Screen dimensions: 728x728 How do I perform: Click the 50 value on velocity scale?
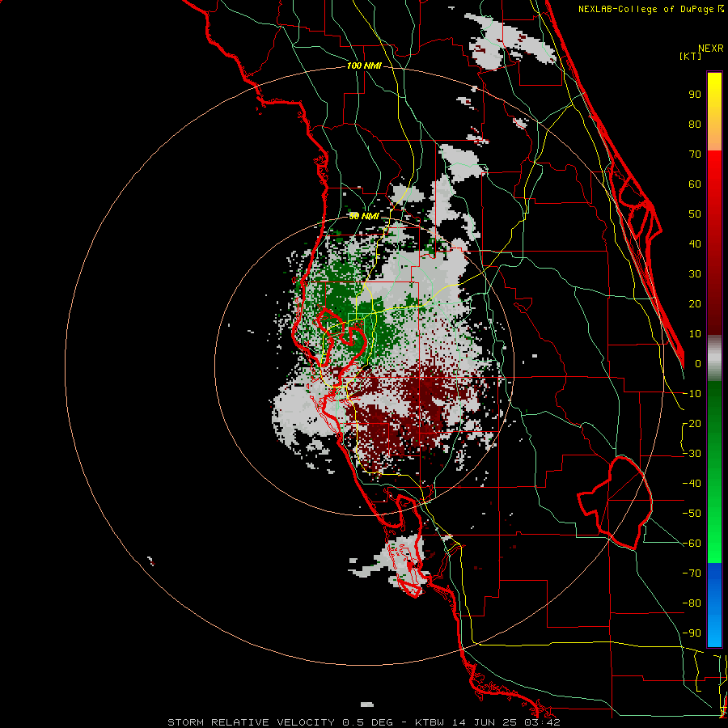[695, 214]
